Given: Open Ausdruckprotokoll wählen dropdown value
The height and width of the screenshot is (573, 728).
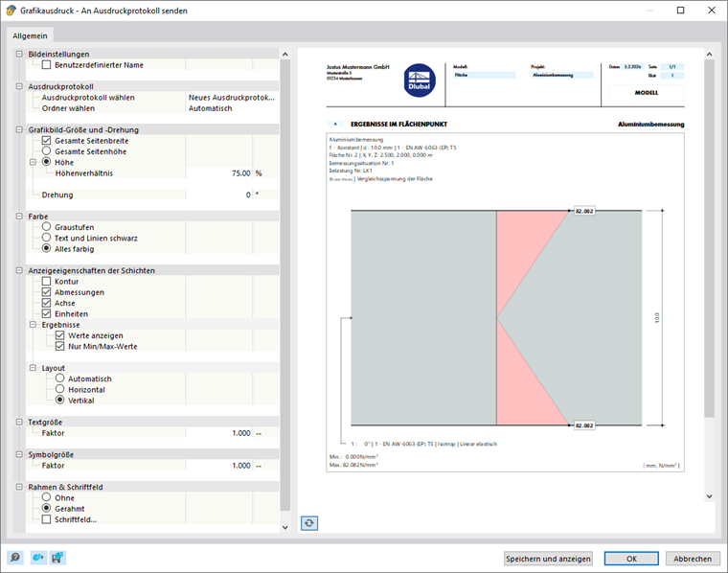Looking at the screenshot, I should tap(232, 98).
